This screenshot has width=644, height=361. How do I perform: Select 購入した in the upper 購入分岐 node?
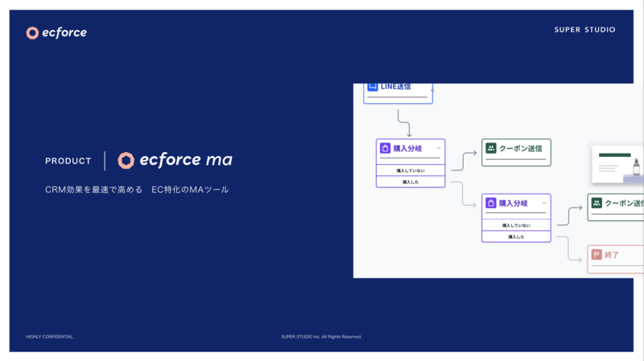pyautogui.click(x=411, y=182)
